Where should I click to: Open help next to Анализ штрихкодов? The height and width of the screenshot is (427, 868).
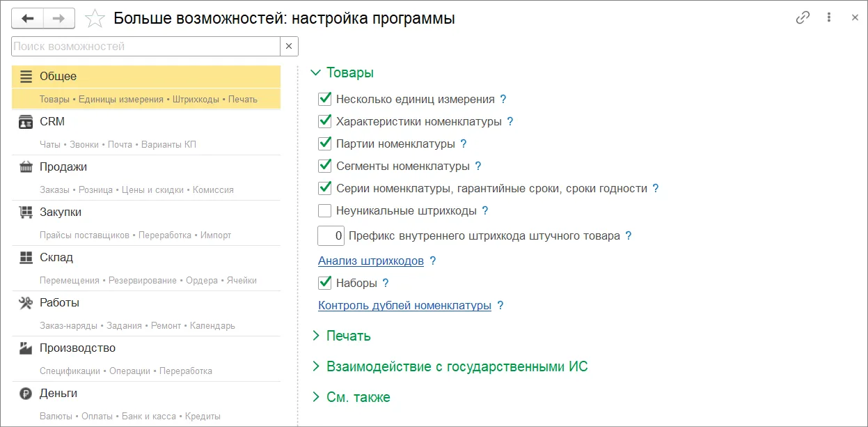pyautogui.click(x=433, y=261)
